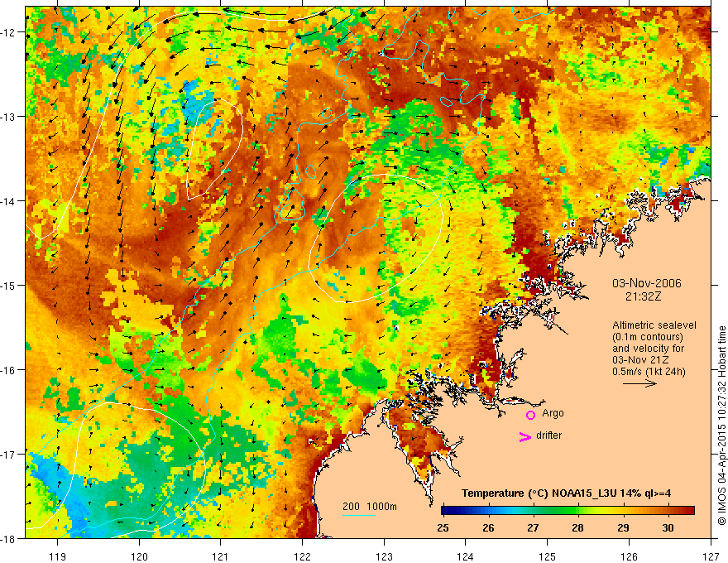
Task: Click the Temperature NOAA15_L3U title text
Action: [x=566, y=493]
